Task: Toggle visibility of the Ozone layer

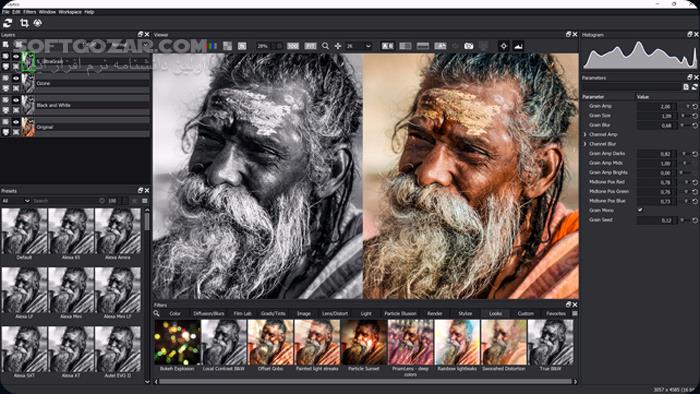Action: [16, 79]
